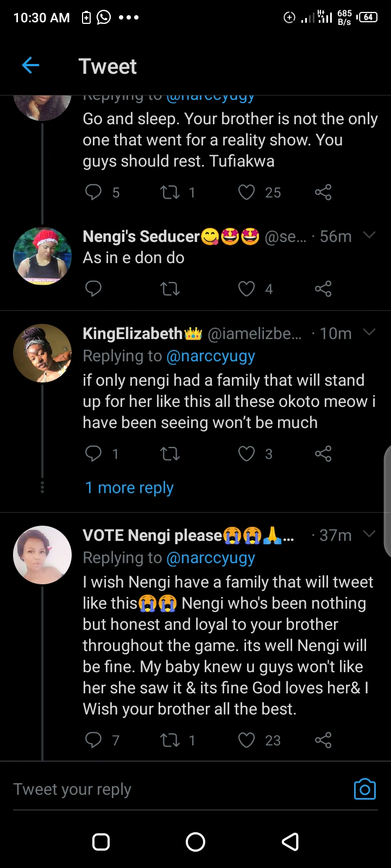Open recent apps with square navigation button
This screenshot has width=391, height=868.
click(101, 842)
